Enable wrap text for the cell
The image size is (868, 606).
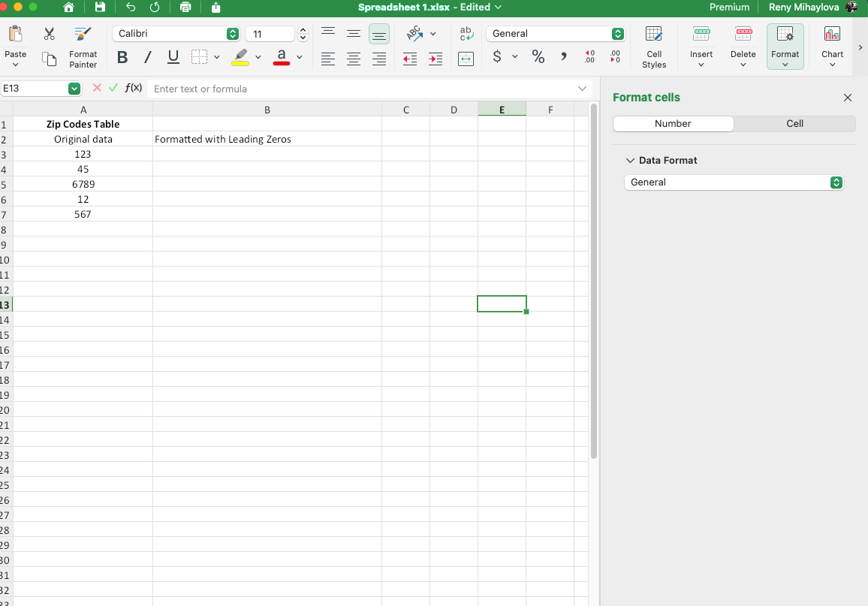[x=466, y=34]
